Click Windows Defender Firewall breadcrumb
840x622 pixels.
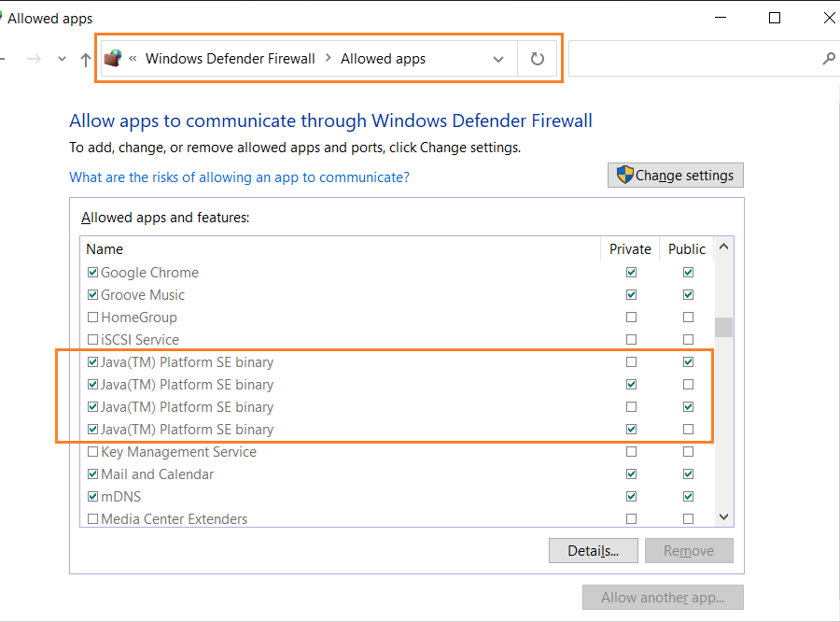231,59
